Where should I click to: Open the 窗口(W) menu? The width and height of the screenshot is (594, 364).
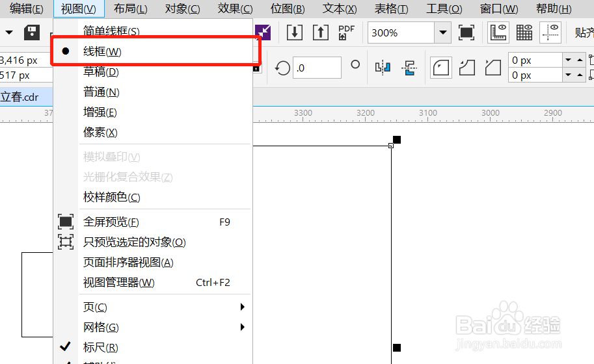[499, 8]
